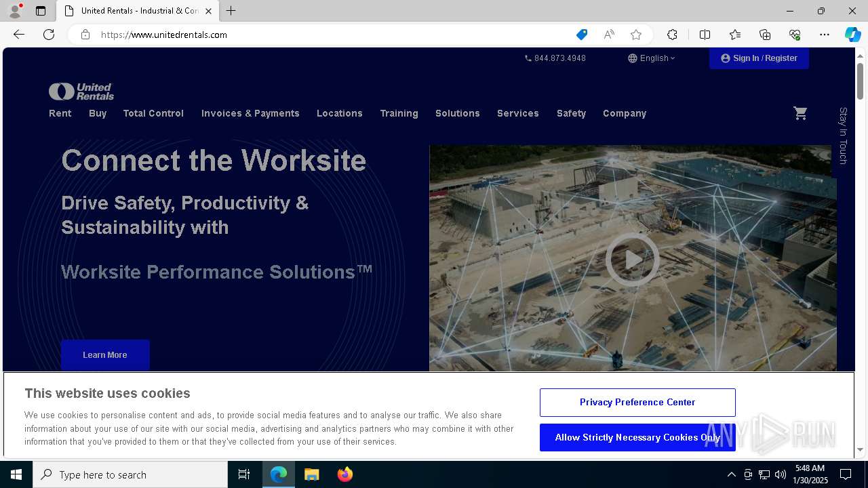Open browser Extensions menu
Viewport: 868px width, 488px height.
[672, 35]
